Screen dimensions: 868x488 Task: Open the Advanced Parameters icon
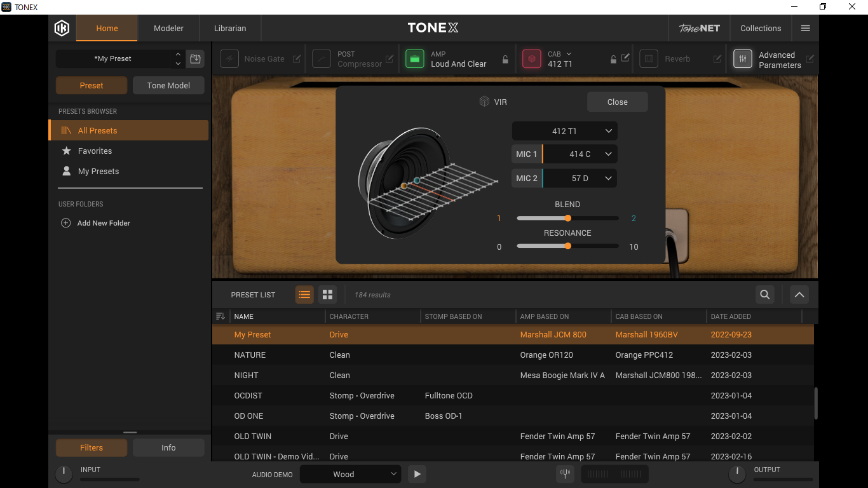coord(742,58)
